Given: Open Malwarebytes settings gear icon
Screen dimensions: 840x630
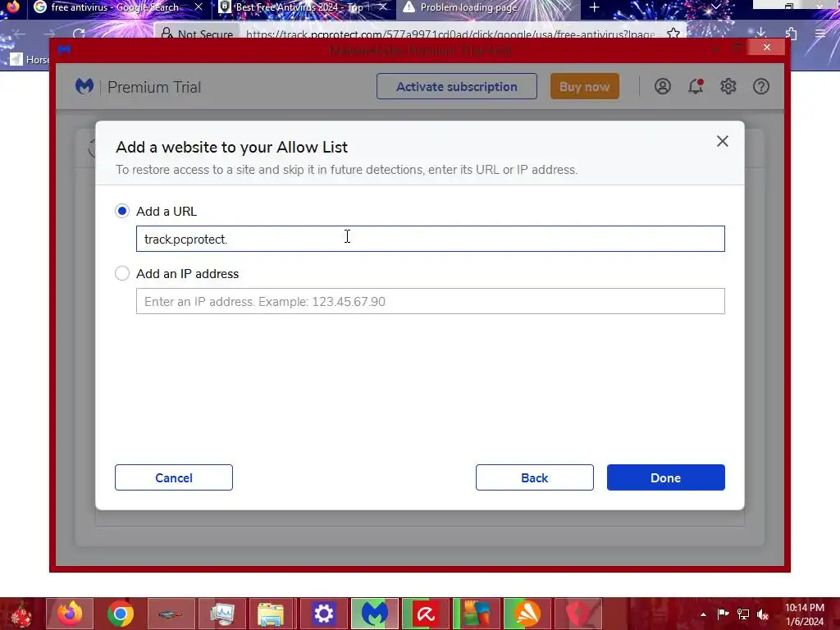Looking at the screenshot, I should tap(728, 86).
